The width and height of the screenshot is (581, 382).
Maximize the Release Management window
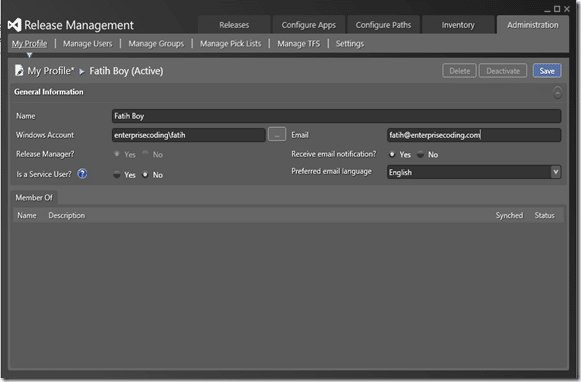(x=557, y=9)
